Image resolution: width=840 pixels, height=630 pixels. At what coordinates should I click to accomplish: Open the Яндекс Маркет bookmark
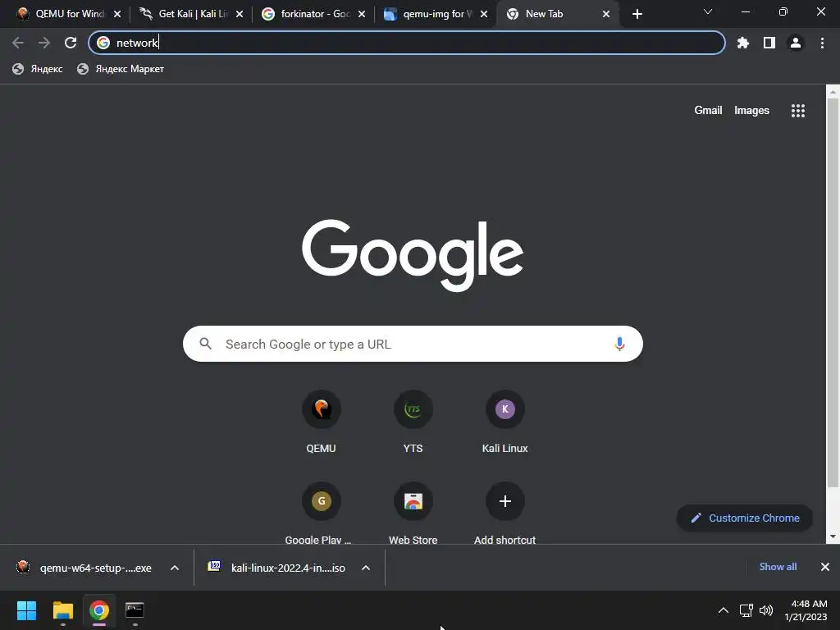point(121,69)
